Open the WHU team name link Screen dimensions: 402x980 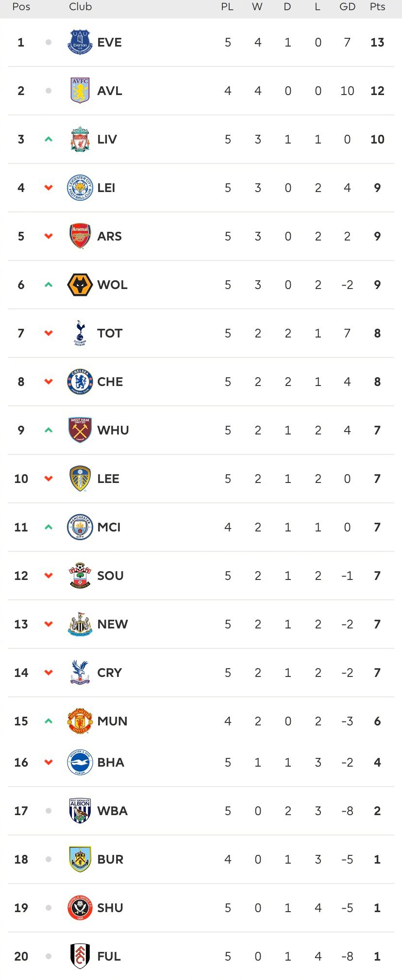pos(113,430)
